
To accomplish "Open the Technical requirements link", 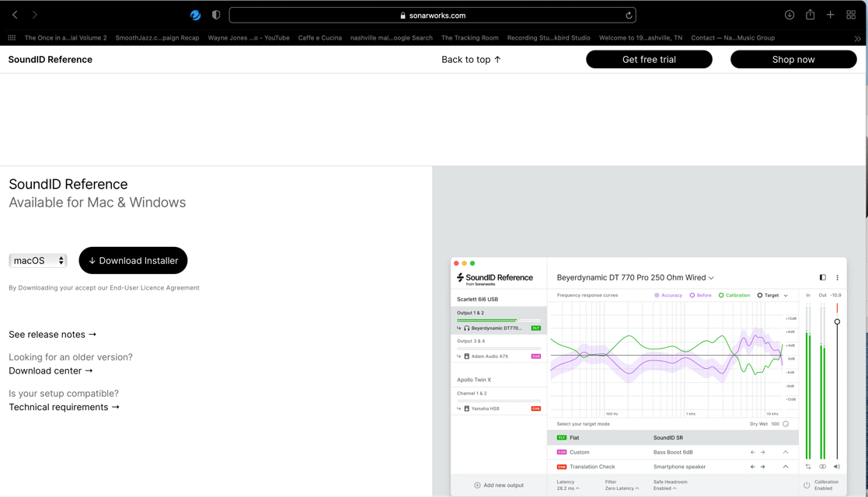I will point(64,407).
